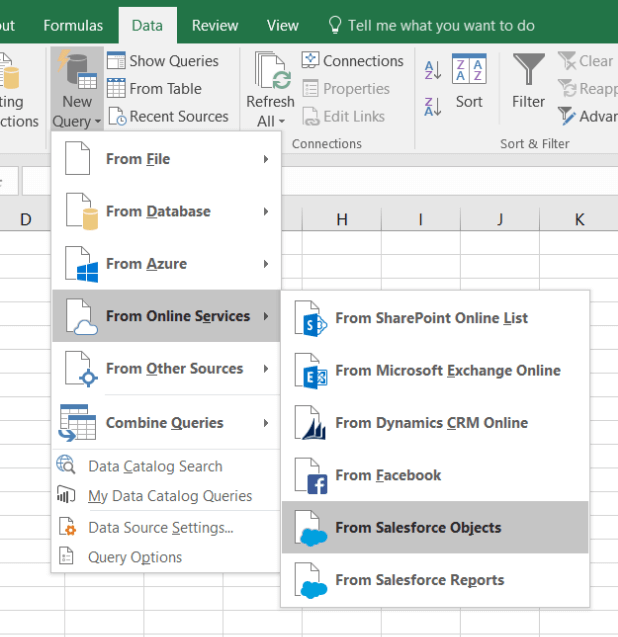
Task: Click the Combine Queries tables icon
Action: 77,423
